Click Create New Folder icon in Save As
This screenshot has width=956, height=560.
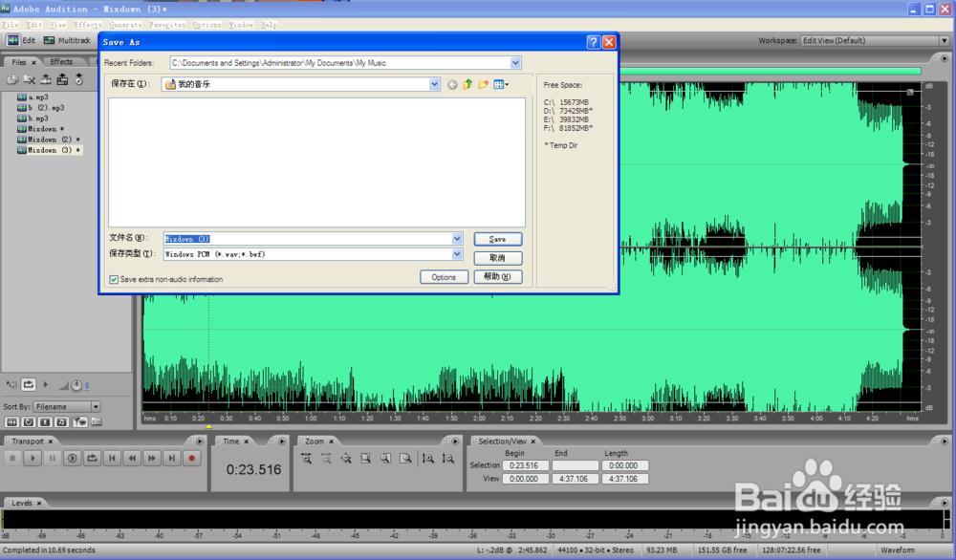484,85
